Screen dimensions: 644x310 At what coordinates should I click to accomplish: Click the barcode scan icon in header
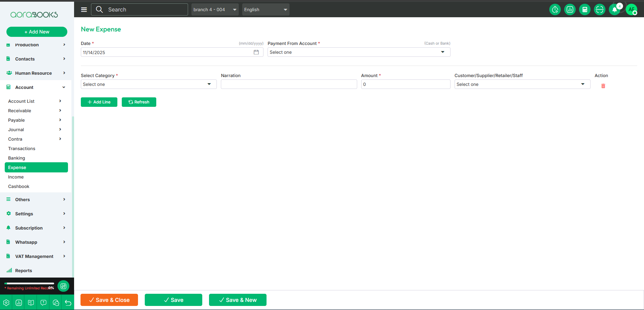[x=599, y=9]
